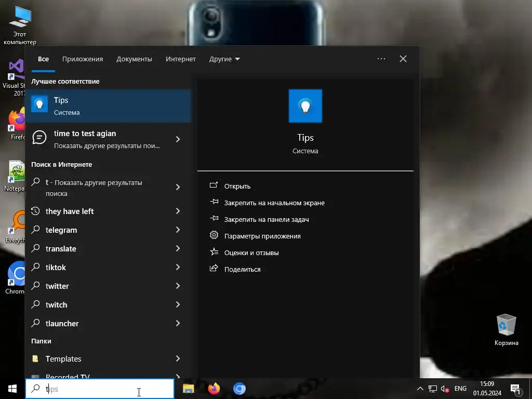Expand the 't - Показать другие результаты' arrow

pos(178,187)
